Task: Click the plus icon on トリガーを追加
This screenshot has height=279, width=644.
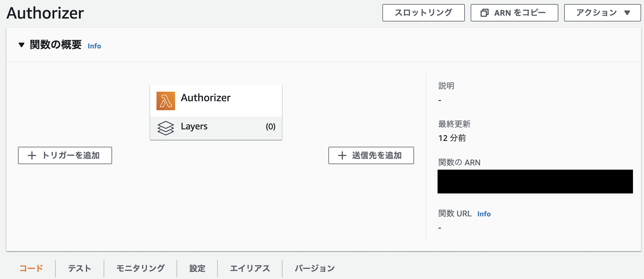Action: [32, 155]
